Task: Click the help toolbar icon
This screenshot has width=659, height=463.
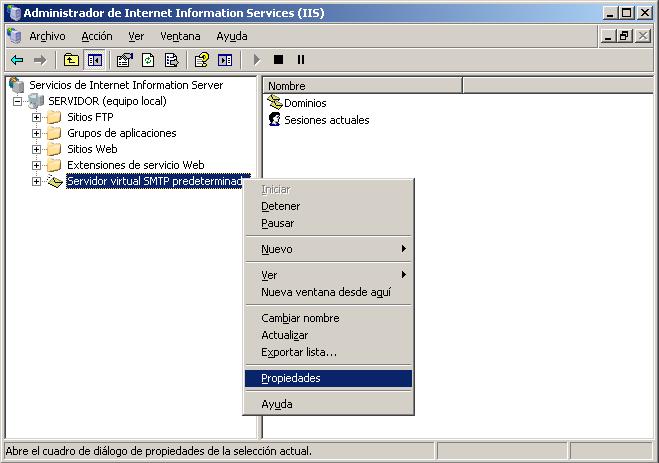Action: [x=201, y=60]
